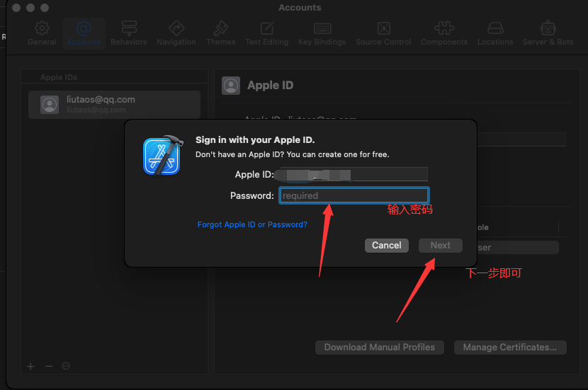Viewport: 588px width, 390px height.
Task: Select the Accounts @ icon
Action: 84,28
